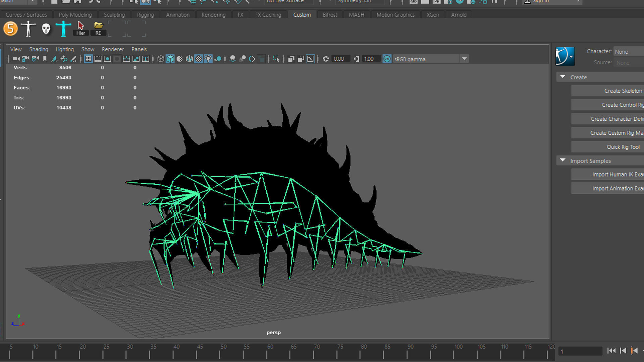
Task: Click the exposure value field 0.00
Action: [x=340, y=59]
